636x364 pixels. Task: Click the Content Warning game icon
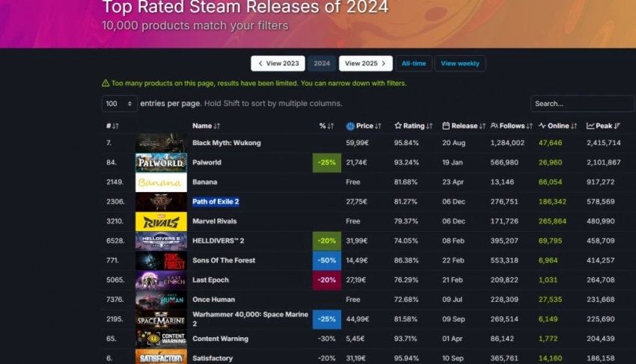tap(161, 339)
